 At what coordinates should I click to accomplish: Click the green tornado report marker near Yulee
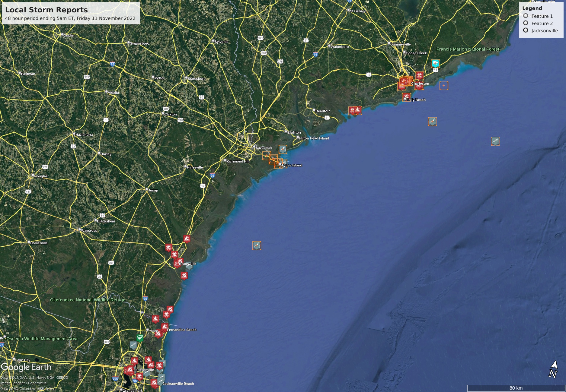(x=140, y=338)
